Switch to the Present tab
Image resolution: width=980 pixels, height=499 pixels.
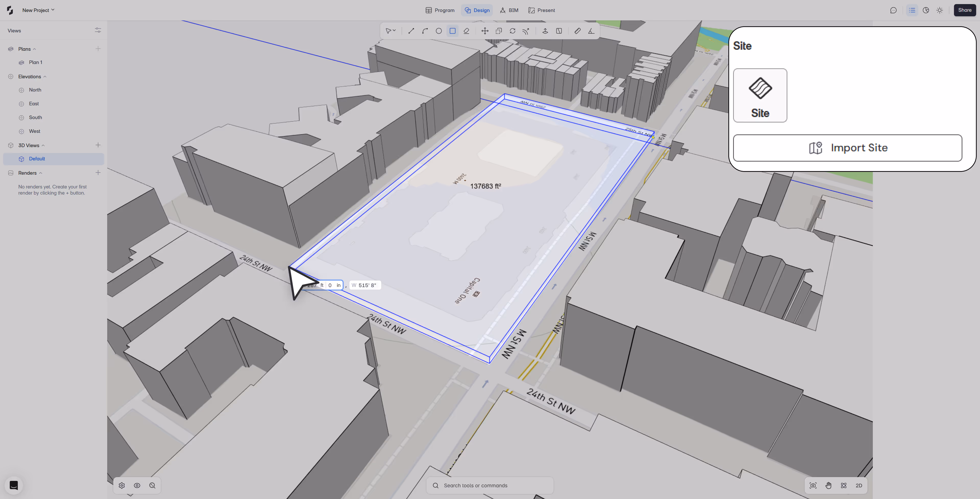point(541,10)
